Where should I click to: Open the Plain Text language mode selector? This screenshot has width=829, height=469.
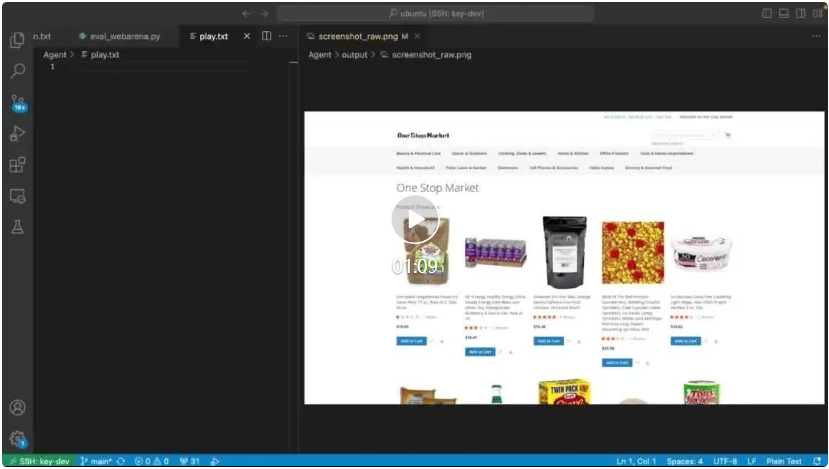click(781, 461)
